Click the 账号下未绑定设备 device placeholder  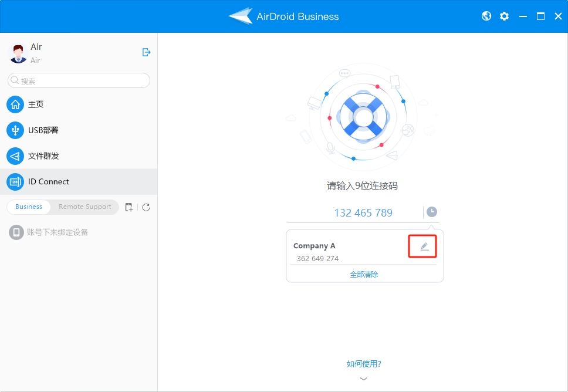click(x=49, y=232)
